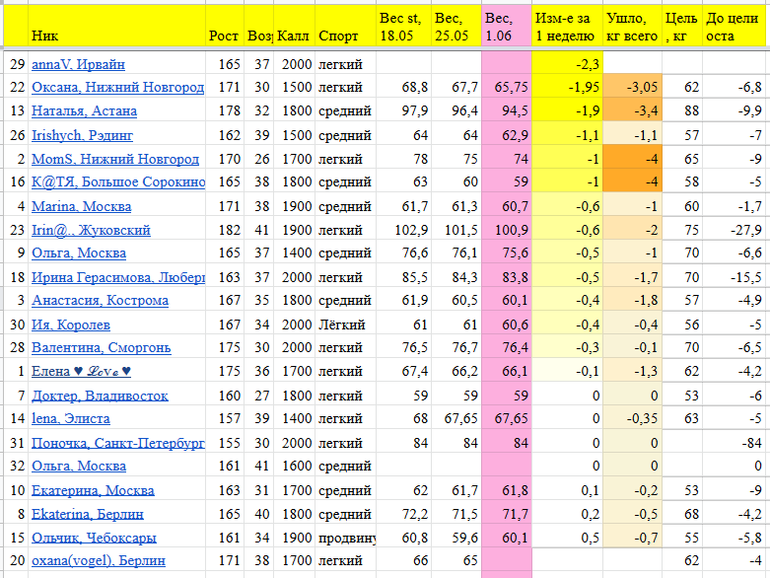Click the Оксана, Нижний Новгород link

pyautogui.click(x=116, y=88)
